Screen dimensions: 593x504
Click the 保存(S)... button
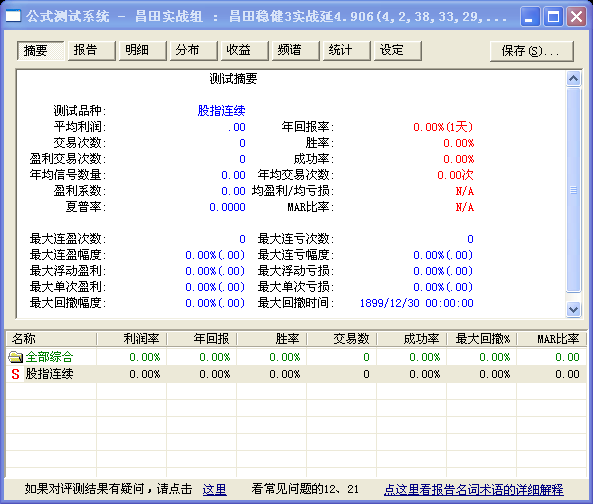pyautogui.click(x=532, y=51)
